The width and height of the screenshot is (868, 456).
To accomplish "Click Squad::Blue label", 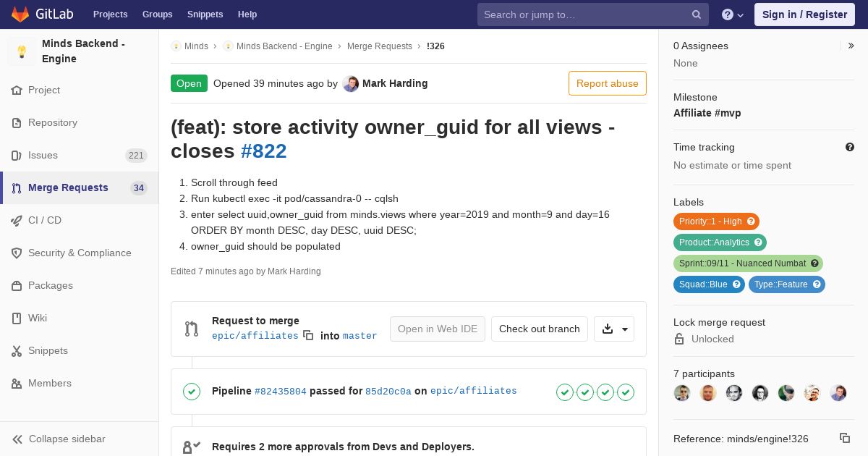I will [x=709, y=284].
